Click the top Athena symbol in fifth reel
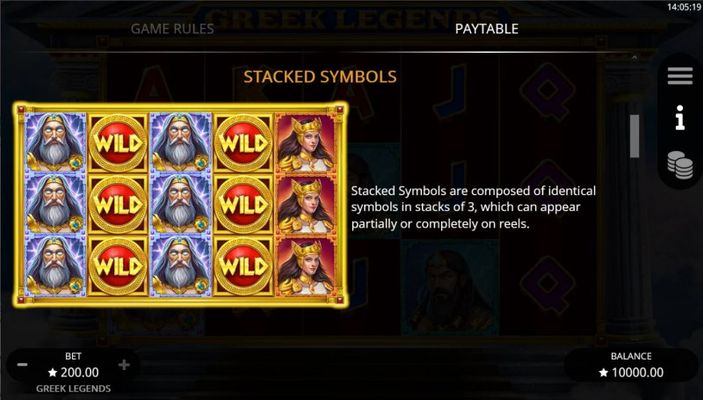This screenshot has height=400, width=703. pos(306,143)
